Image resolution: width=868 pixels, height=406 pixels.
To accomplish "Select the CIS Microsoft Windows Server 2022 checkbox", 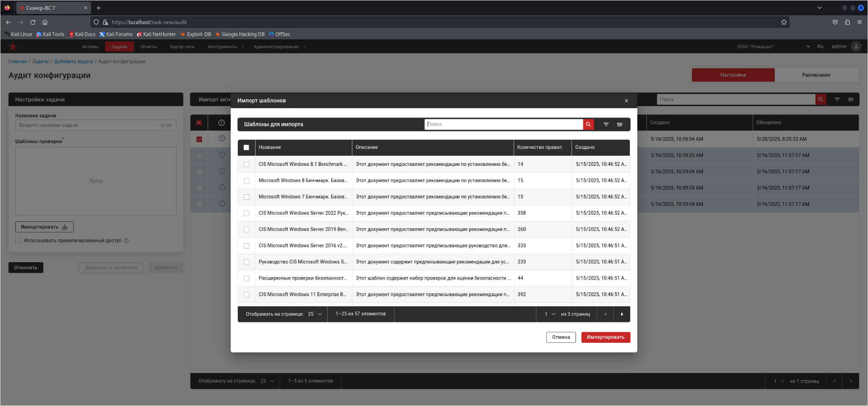I will [247, 213].
